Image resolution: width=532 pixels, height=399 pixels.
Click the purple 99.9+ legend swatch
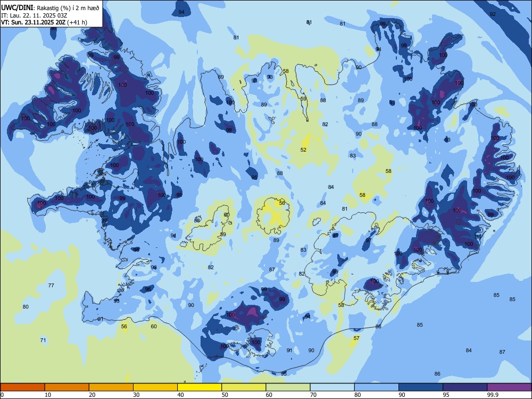click(509, 387)
